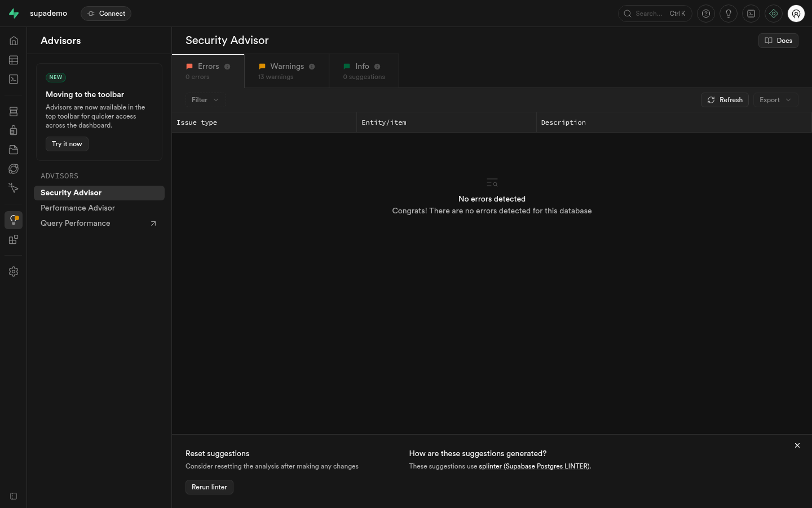Click the Refresh button
This screenshot has width=812, height=508.
pos(725,100)
